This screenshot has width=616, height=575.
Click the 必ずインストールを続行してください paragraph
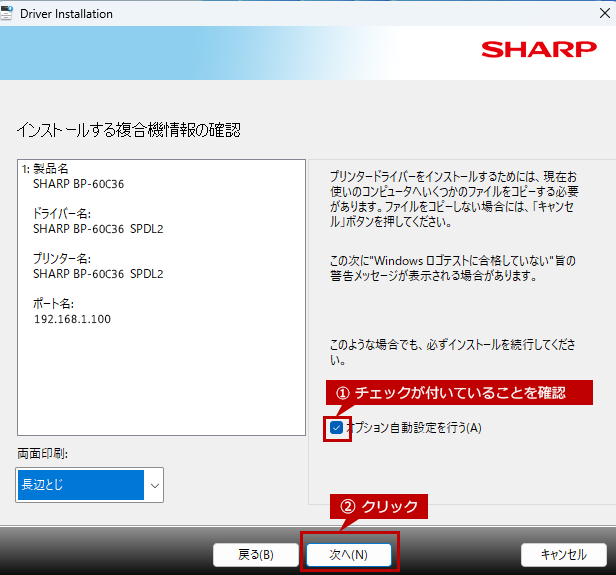pyautogui.click(x=453, y=352)
